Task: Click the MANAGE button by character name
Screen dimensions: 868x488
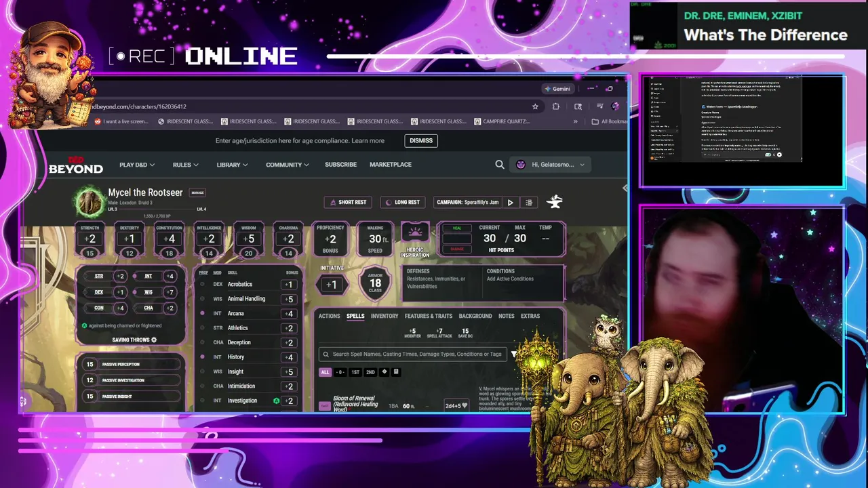Action: tap(197, 192)
